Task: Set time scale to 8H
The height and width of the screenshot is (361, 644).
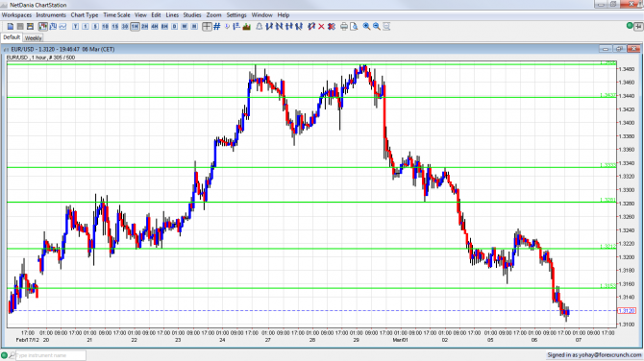Action: point(164,27)
